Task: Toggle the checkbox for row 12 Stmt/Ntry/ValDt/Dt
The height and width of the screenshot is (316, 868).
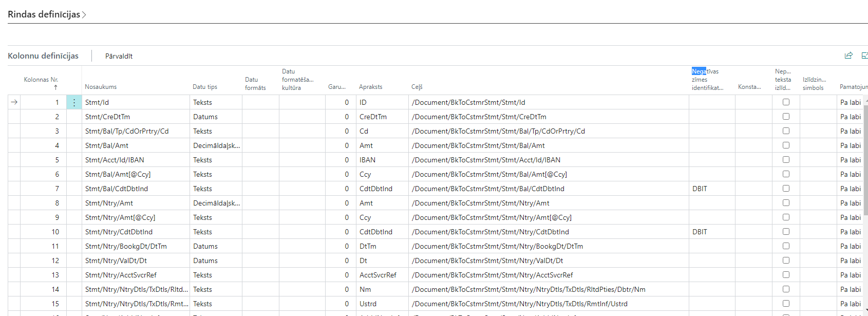Action: (x=786, y=261)
